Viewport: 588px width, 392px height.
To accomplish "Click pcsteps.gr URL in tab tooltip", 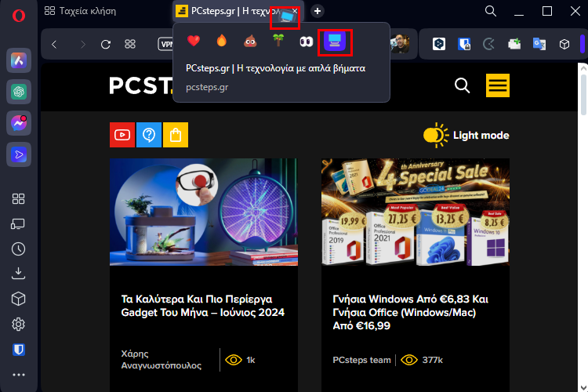I will [207, 87].
